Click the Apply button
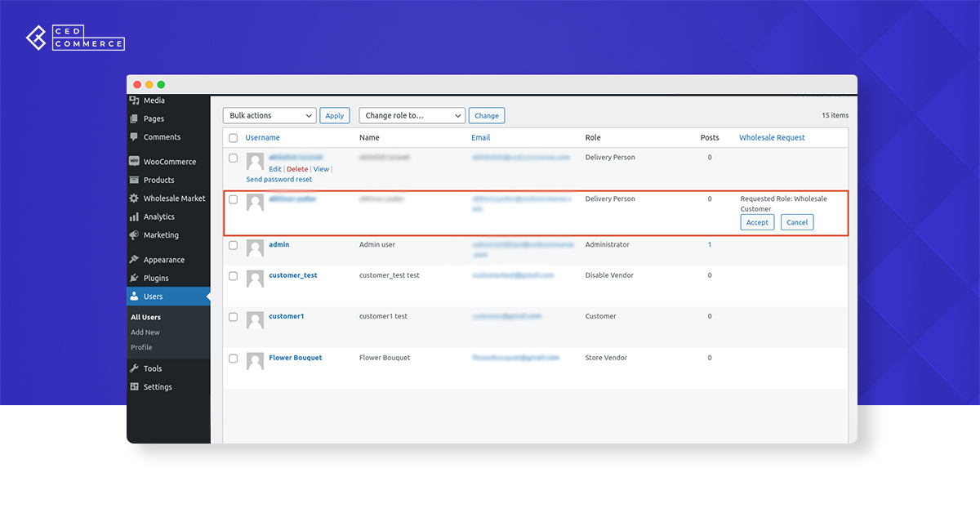Viewport: 980px width, 513px height. tap(335, 116)
